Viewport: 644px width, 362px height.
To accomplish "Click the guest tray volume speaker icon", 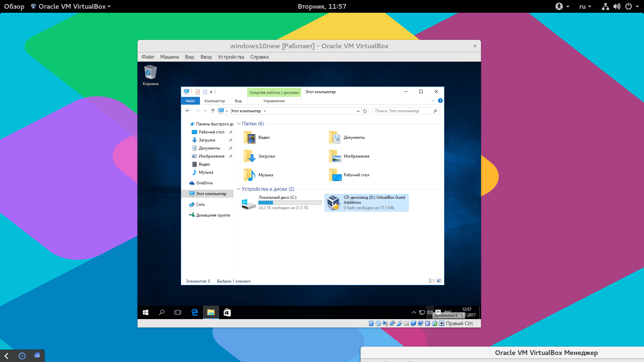I will pos(430,312).
